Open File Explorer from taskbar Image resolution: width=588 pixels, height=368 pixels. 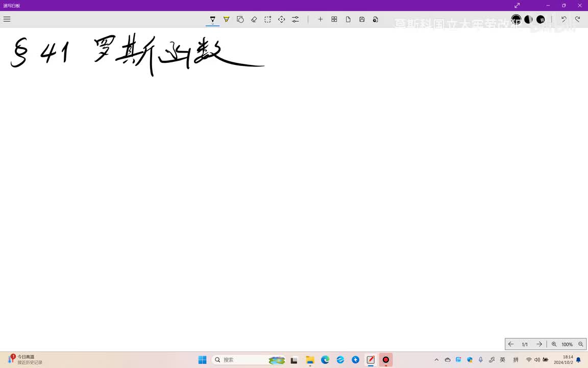click(310, 360)
